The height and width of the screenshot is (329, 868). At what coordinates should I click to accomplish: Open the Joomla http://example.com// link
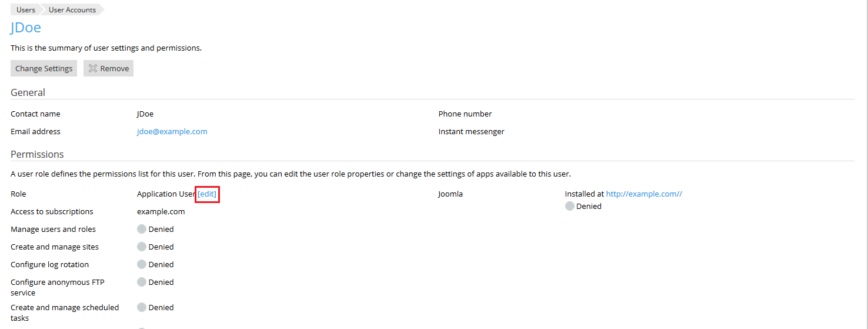click(644, 194)
